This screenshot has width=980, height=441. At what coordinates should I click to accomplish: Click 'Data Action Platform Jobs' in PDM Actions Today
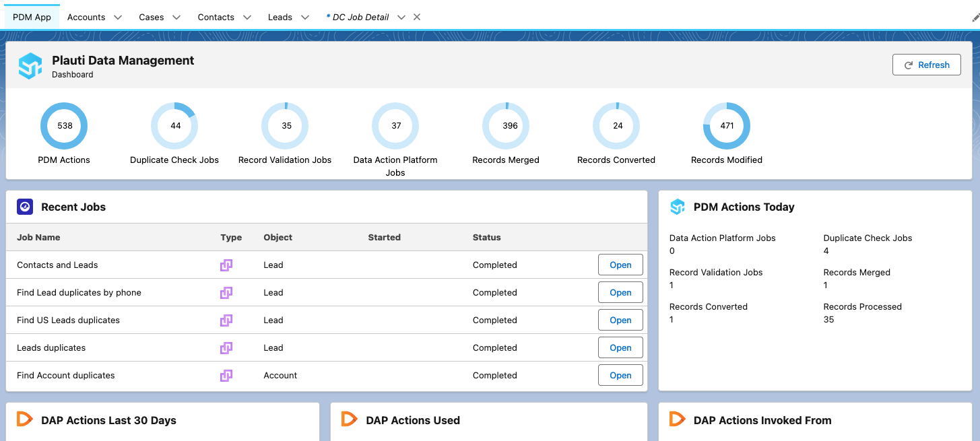coord(723,238)
